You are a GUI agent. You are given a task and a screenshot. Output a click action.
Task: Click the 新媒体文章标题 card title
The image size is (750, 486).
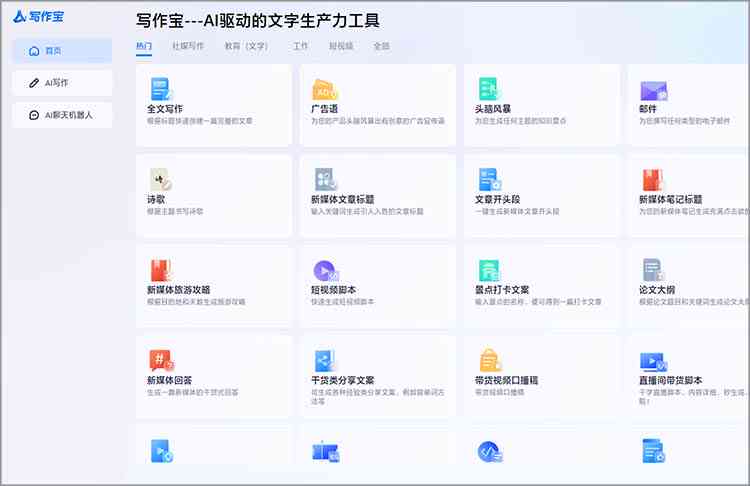point(342,199)
